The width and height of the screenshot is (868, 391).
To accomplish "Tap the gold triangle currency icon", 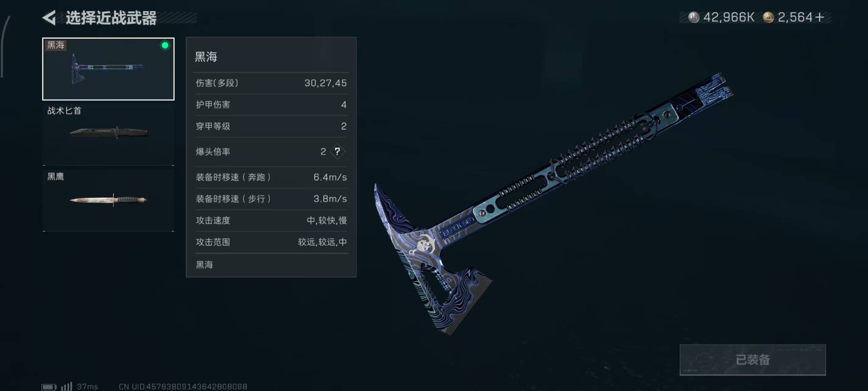I will point(768,17).
